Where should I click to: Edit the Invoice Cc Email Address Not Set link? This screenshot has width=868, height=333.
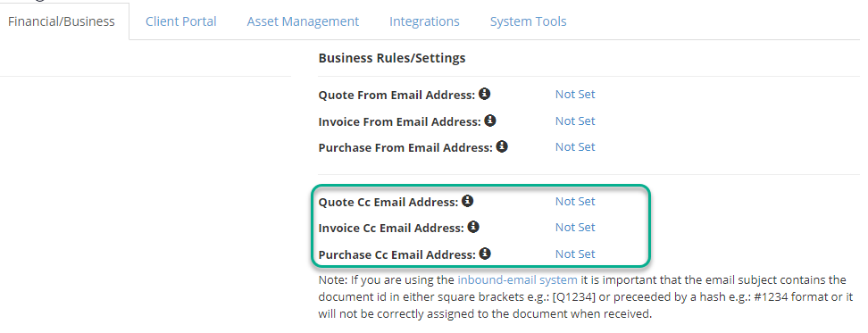575,228
